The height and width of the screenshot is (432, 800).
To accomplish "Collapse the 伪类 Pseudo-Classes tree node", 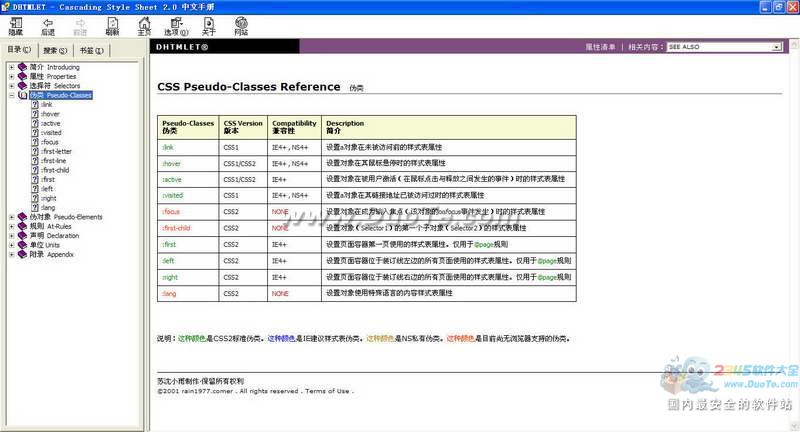I will pyautogui.click(x=11, y=95).
